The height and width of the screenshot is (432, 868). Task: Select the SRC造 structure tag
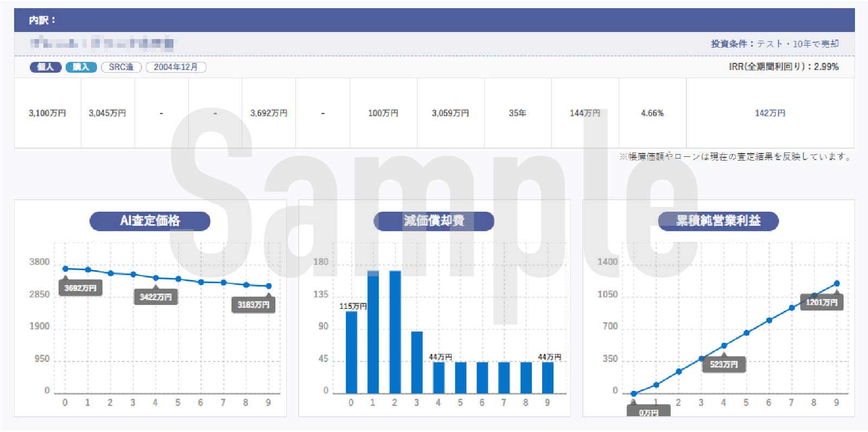pyautogui.click(x=121, y=67)
